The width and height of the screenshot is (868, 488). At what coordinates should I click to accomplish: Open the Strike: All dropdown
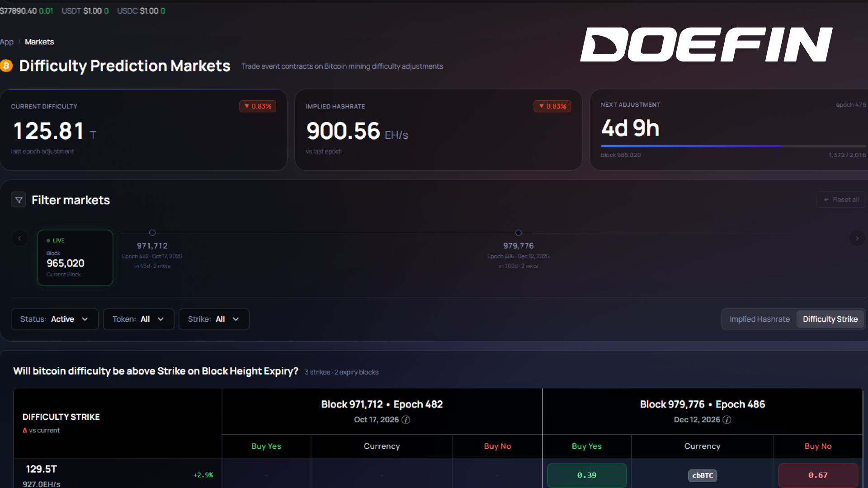tap(214, 319)
